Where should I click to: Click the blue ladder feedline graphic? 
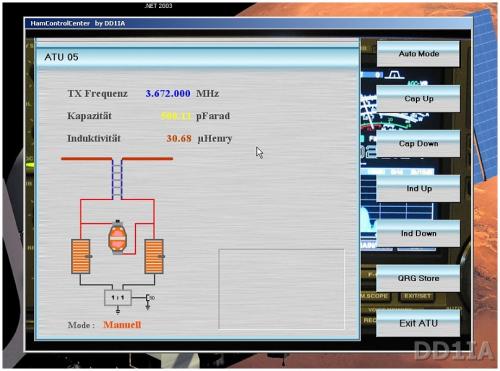(117, 179)
